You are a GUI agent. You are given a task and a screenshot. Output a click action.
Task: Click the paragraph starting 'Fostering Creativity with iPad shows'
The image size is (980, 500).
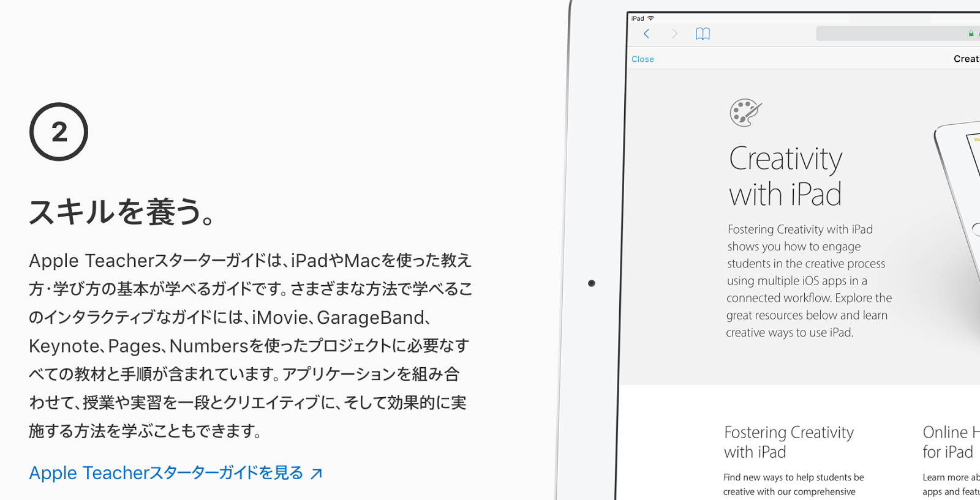809,281
